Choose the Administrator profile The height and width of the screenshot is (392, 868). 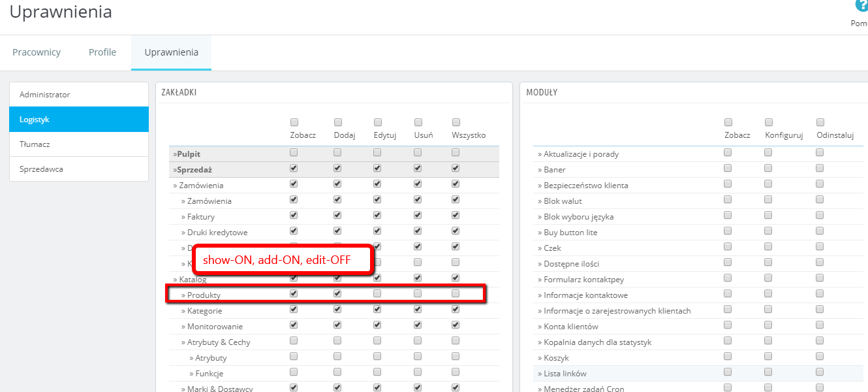tap(79, 95)
